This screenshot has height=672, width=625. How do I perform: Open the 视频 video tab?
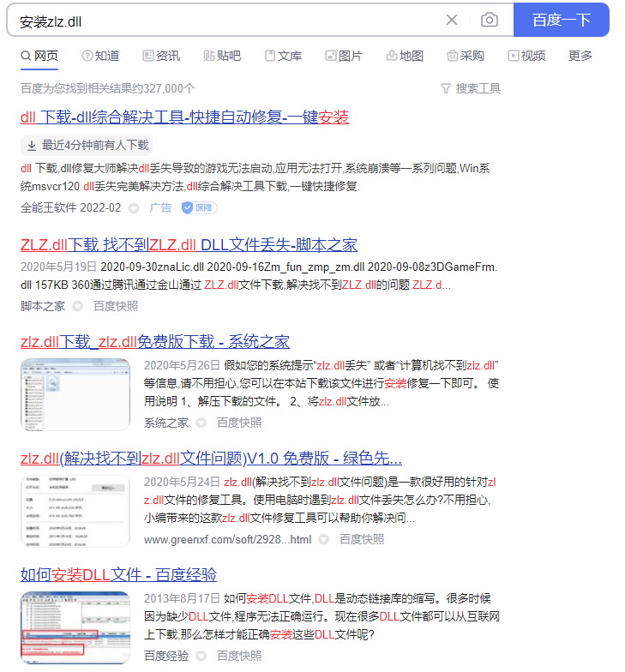coord(526,56)
